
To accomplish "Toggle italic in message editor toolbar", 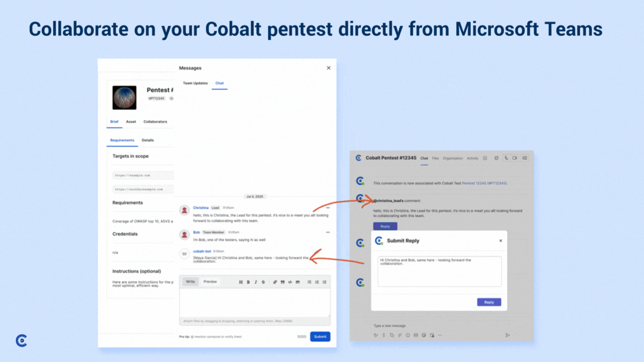I will pyautogui.click(x=255, y=282).
